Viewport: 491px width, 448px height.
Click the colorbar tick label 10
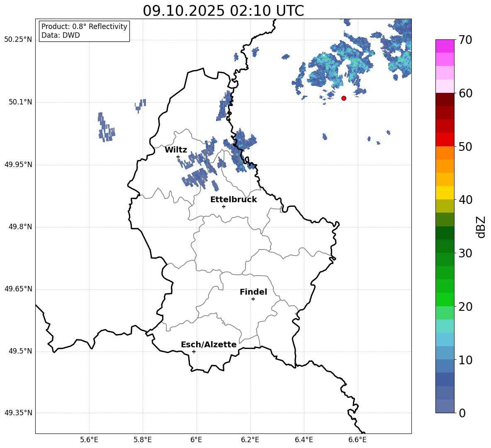point(465,360)
